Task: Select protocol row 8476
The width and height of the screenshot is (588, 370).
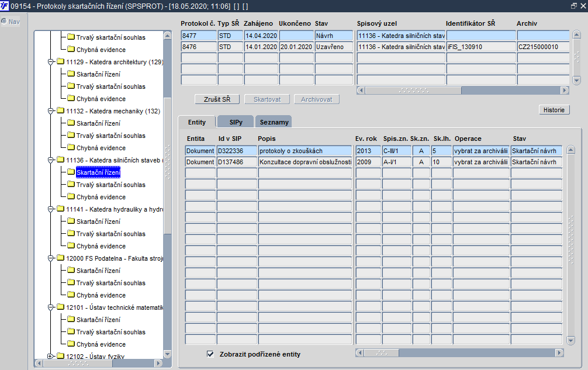Action: [x=198, y=47]
